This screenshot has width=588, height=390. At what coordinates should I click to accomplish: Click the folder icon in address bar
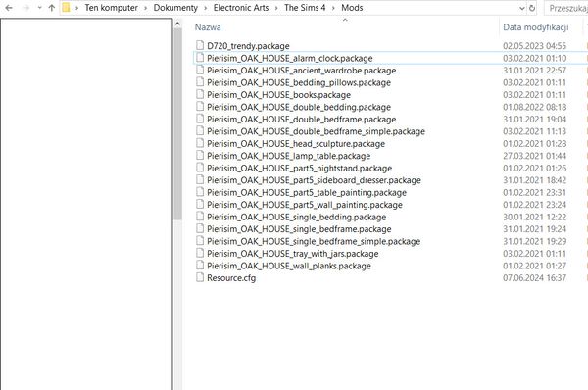tap(66, 8)
